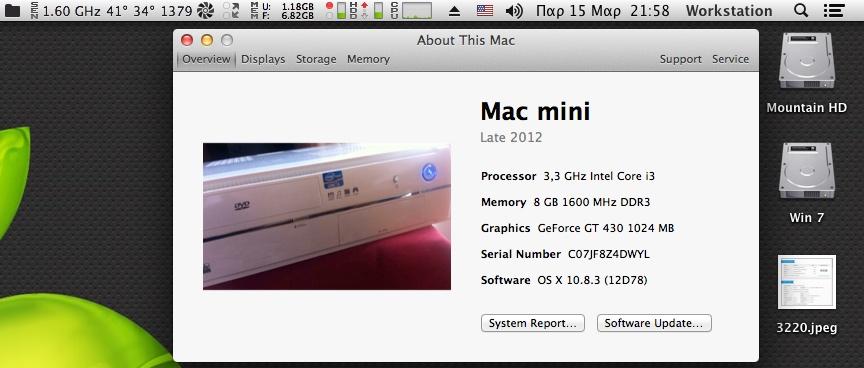Open the HDD activity monitor in the menu bar
The height and width of the screenshot is (368, 864).
pos(354,10)
